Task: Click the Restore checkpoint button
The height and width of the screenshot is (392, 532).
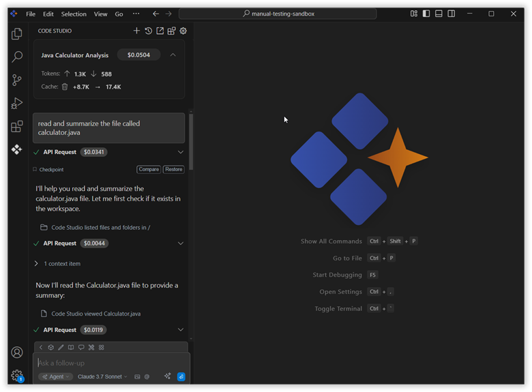Action: [x=174, y=170]
